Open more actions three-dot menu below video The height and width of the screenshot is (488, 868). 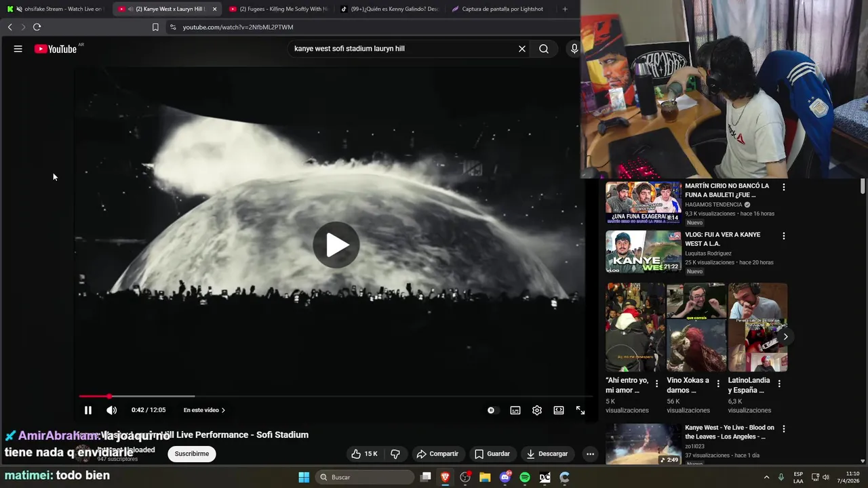point(590,453)
